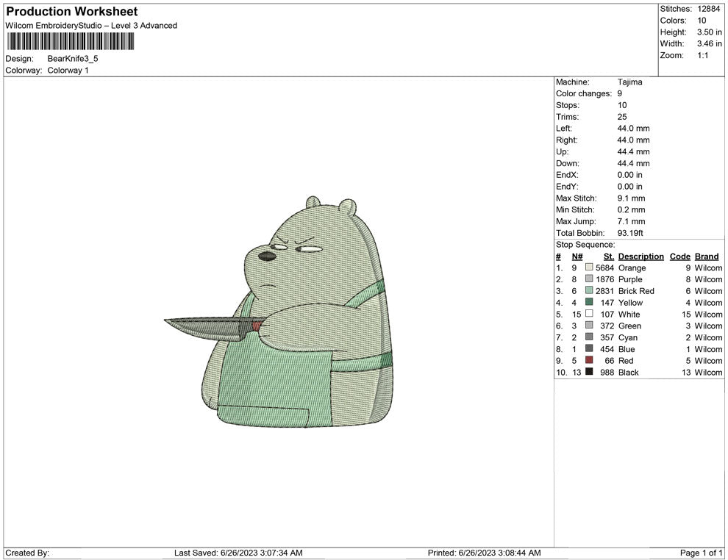Click the Cyan thread color swatch

coord(589,337)
